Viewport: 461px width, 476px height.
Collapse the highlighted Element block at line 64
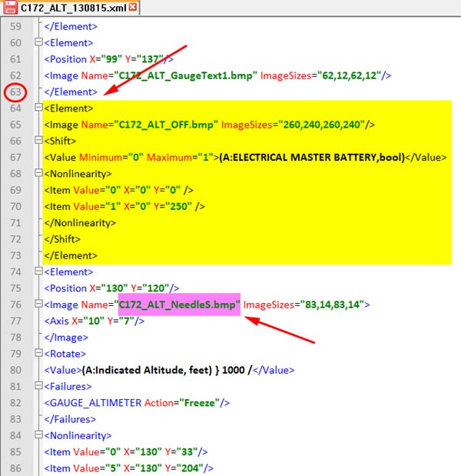tap(38, 108)
